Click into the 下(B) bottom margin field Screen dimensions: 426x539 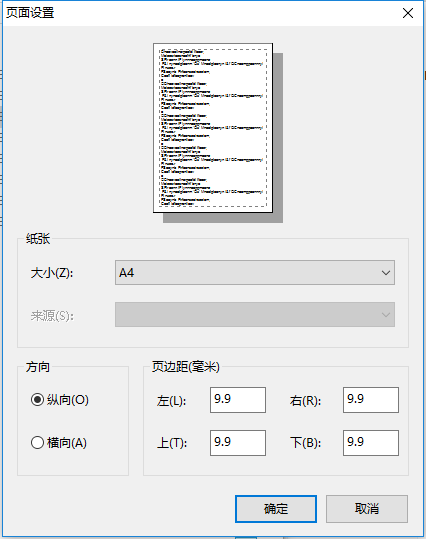point(371,443)
